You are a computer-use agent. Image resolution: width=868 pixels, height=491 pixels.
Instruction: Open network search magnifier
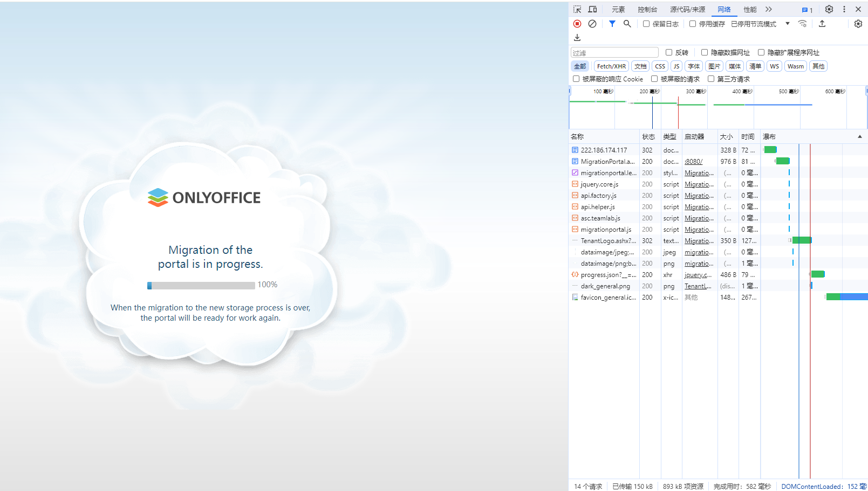pyautogui.click(x=627, y=24)
